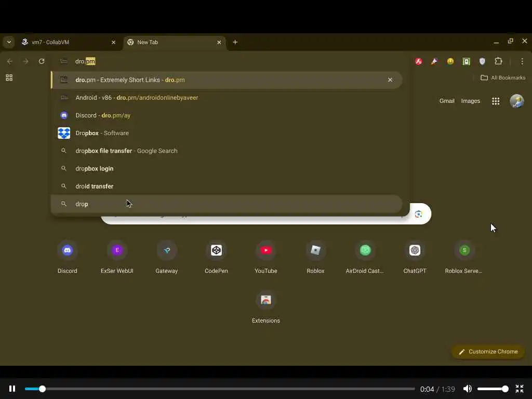
Task: Select dro.pm Extremely Short Links suggestion
Action: (227, 80)
